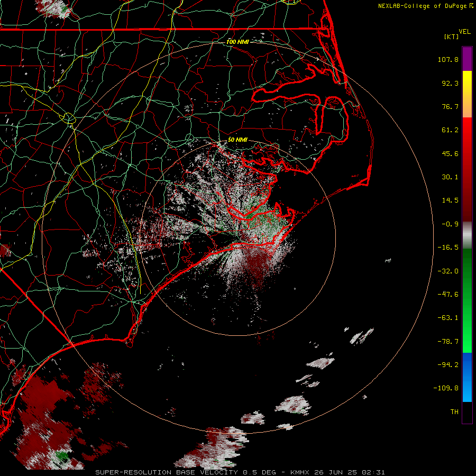Click the -47.6 legend value
This screenshot has width=476, height=476.
tap(448, 294)
